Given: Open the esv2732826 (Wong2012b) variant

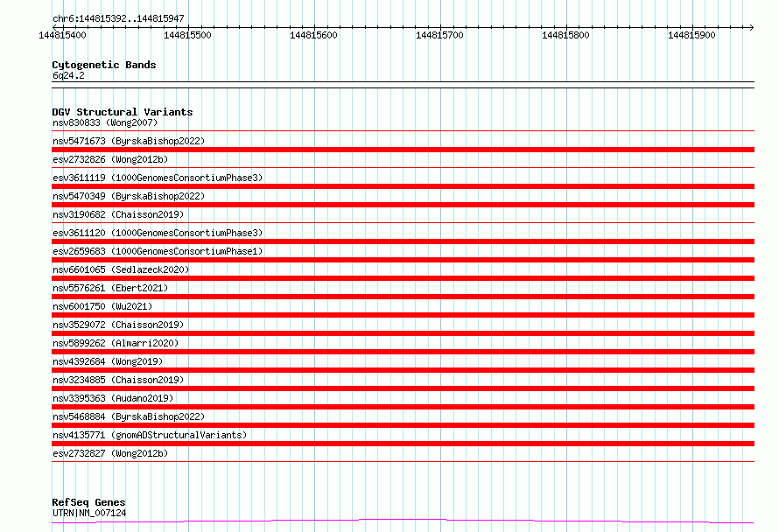Looking at the screenshot, I should point(403,168).
